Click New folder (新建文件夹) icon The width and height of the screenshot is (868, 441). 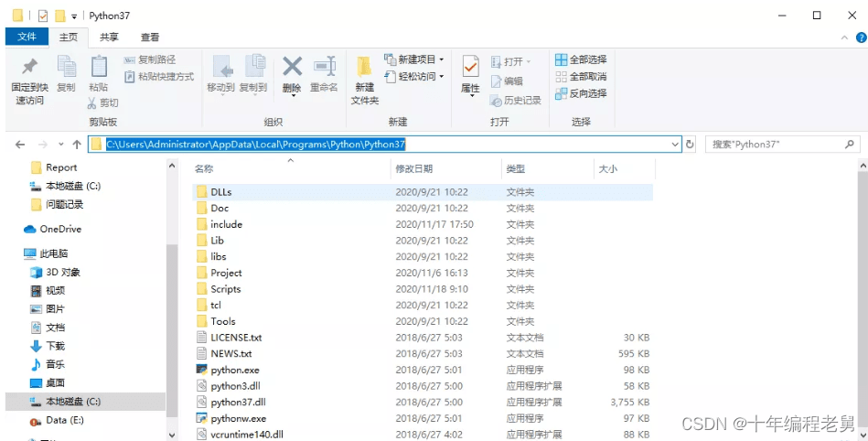364,68
